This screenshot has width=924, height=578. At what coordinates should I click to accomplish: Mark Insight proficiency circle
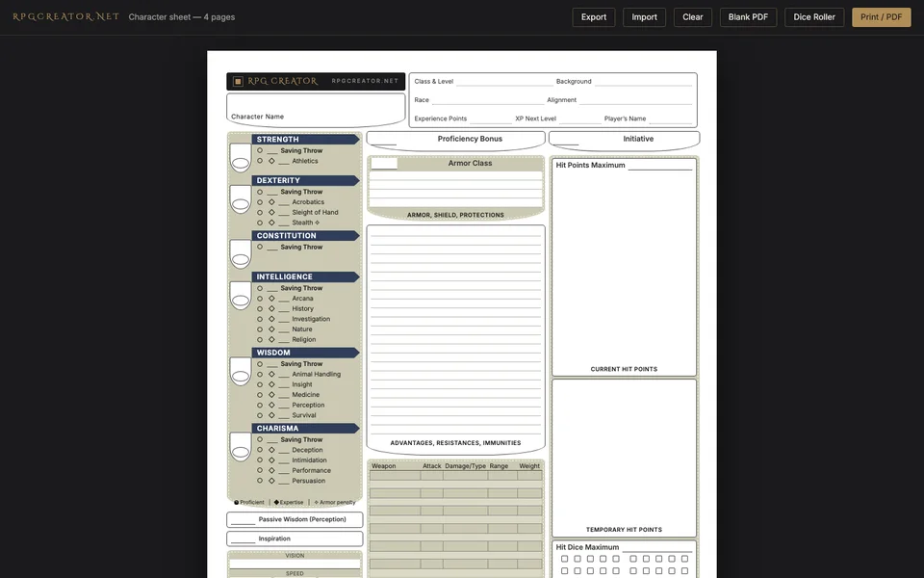260,384
